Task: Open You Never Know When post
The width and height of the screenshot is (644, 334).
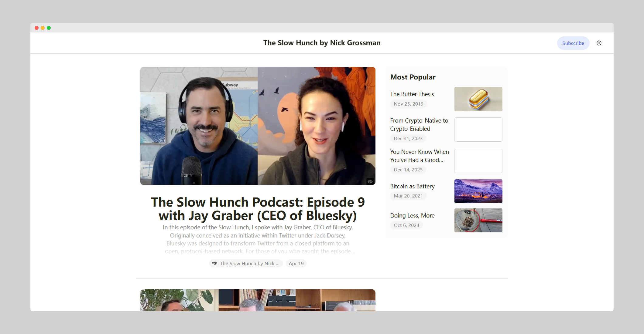Action: 419,156
